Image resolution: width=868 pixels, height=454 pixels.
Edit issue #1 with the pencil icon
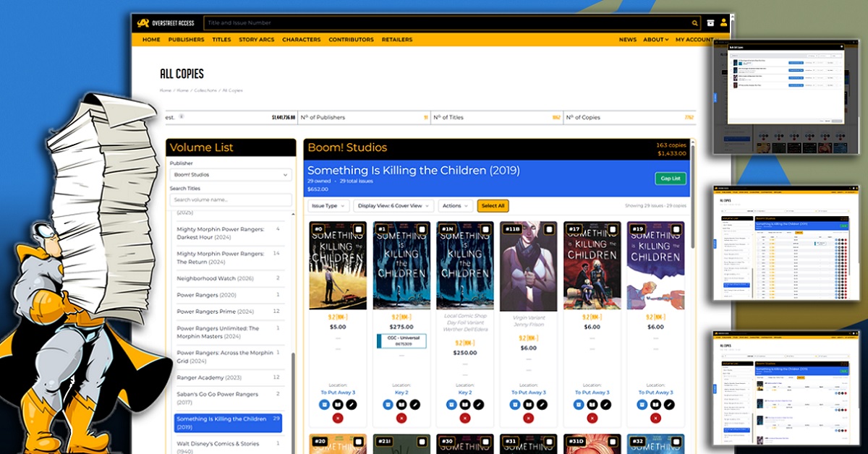414,403
